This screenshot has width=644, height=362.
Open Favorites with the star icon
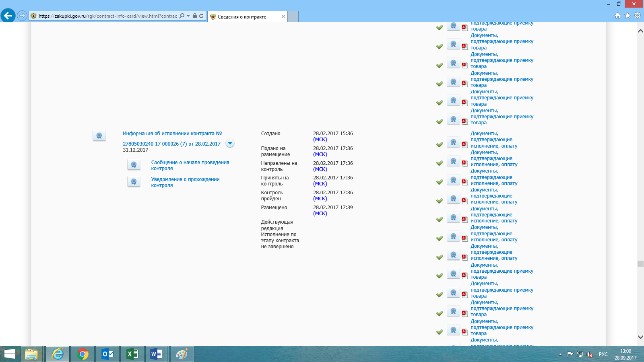tap(627, 16)
